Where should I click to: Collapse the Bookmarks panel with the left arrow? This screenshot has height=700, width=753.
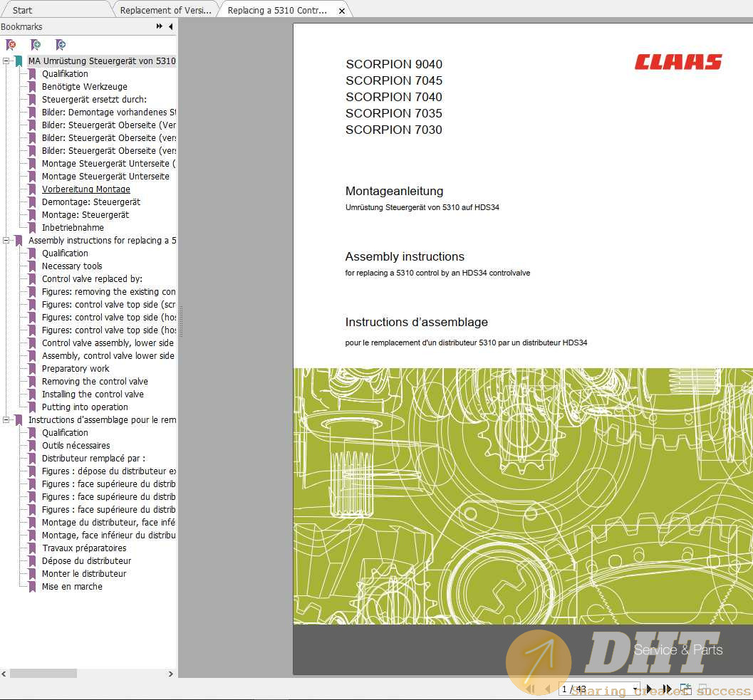click(x=171, y=26)
